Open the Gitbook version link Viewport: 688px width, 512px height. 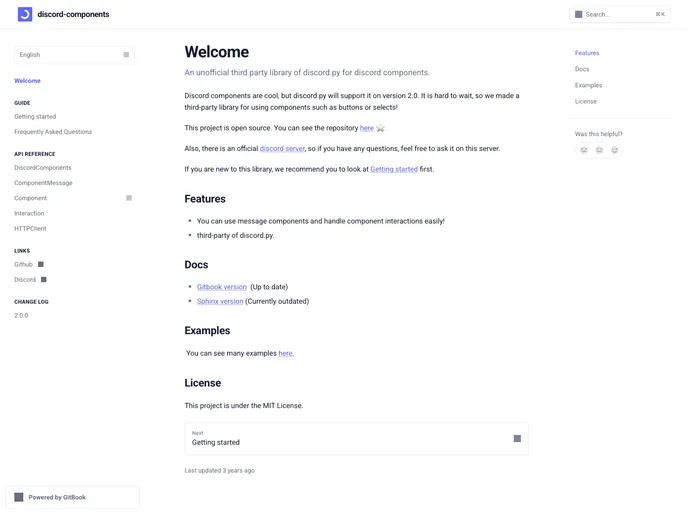click(x=222, y=287)
